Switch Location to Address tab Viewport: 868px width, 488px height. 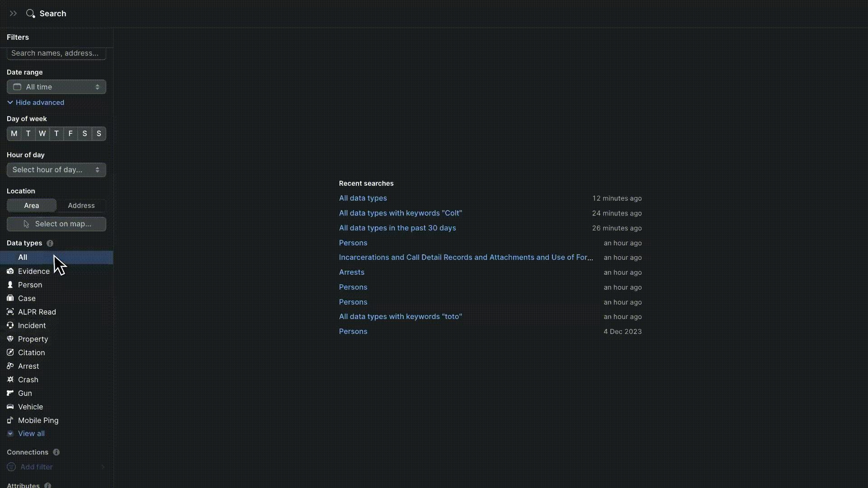(x=81, y=206)
